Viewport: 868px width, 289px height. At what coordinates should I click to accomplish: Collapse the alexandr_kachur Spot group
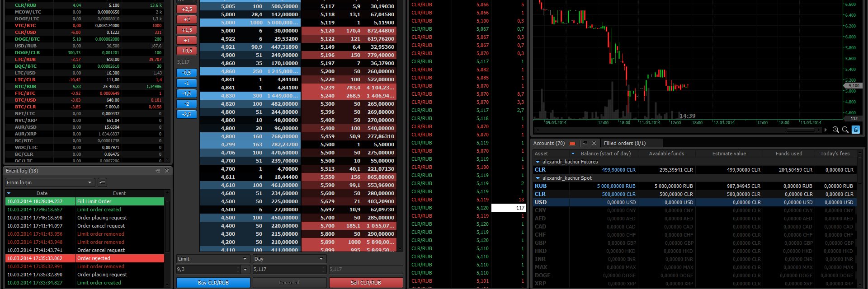[x=538, y=178]
